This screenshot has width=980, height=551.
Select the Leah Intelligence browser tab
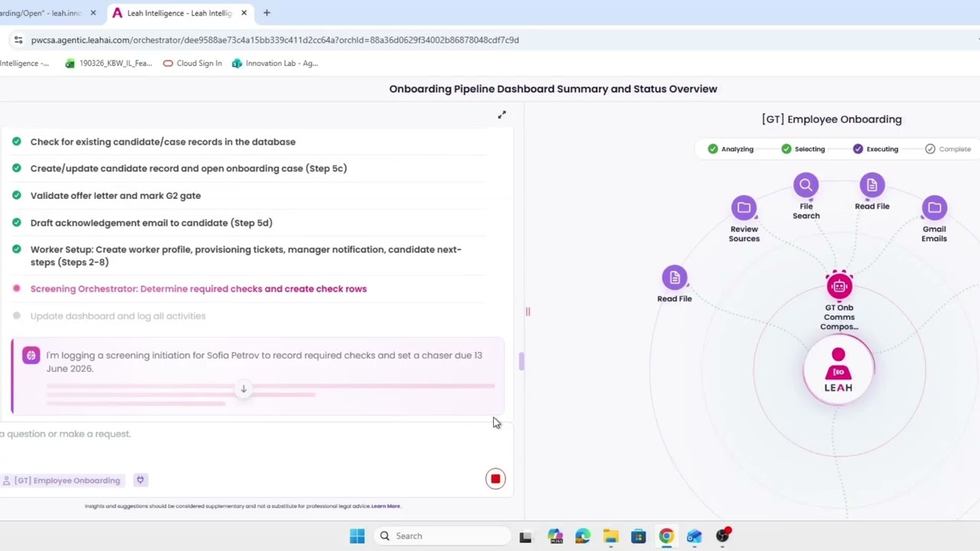(180, 13)
